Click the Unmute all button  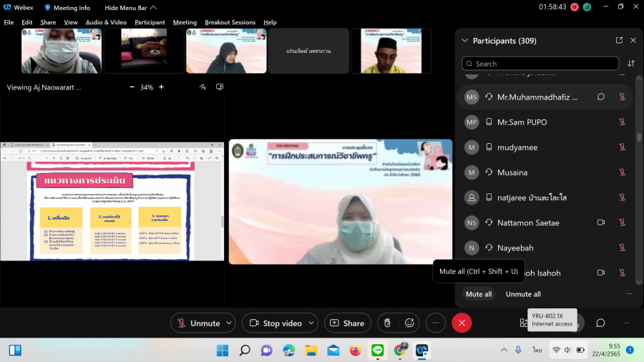coord(523,294)
